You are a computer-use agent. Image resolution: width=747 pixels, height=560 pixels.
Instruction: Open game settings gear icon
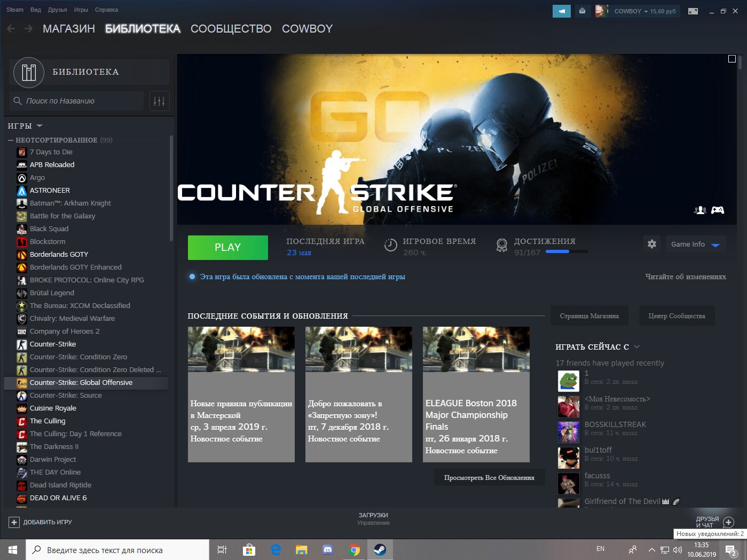click(652, 244)
